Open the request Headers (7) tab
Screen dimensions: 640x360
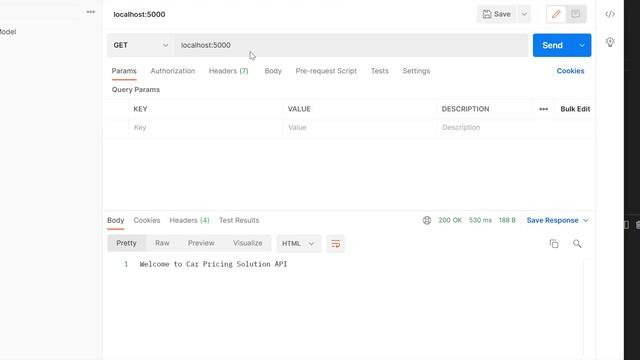point(229,71)
